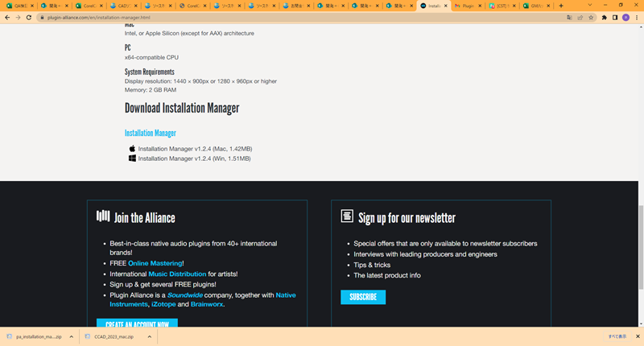Click the pa_installation_ma zip file icon
Viewport: 644px width, 346px height.
click(9, 336)
